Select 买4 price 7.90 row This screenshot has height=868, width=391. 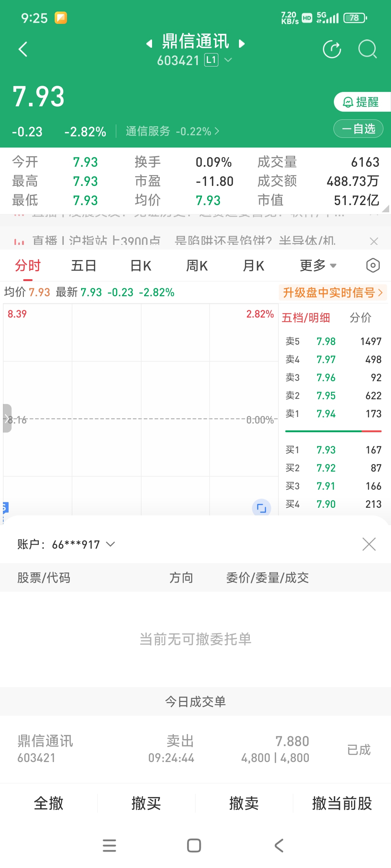pos(333,504)
